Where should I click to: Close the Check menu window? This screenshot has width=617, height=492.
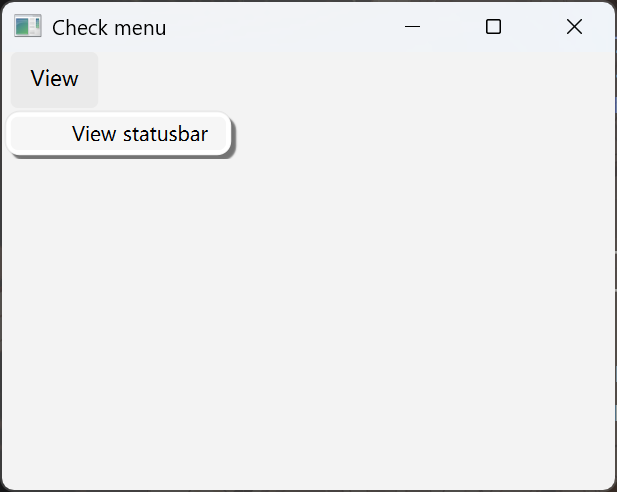click(x=574, y=27)
